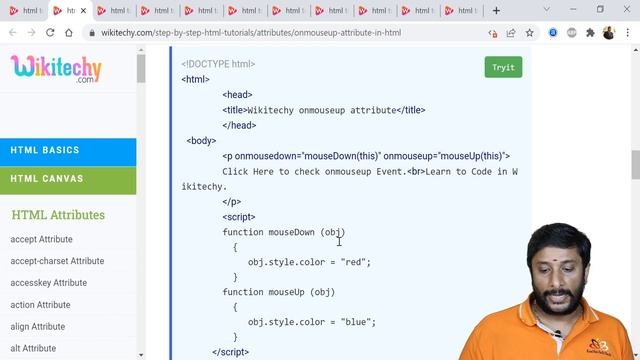
Task: Reload the current page
Action: point(50,33)
